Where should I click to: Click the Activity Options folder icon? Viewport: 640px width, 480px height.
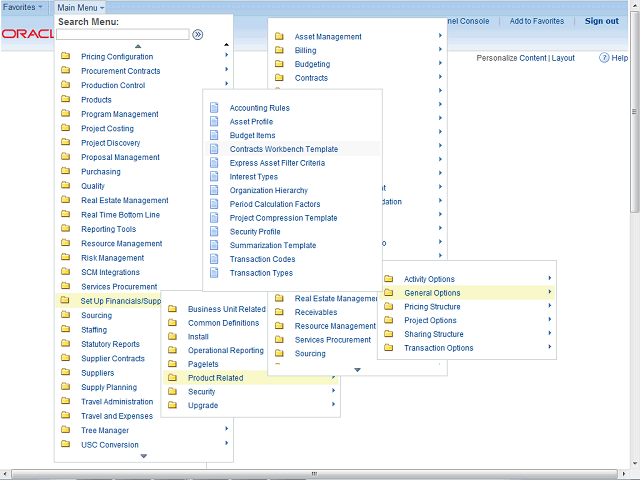click(389, 279)
